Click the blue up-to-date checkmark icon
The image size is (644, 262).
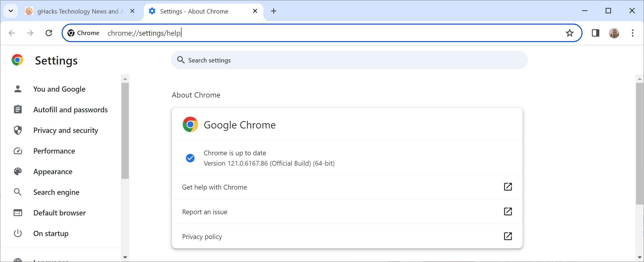[x=190, y=158]
